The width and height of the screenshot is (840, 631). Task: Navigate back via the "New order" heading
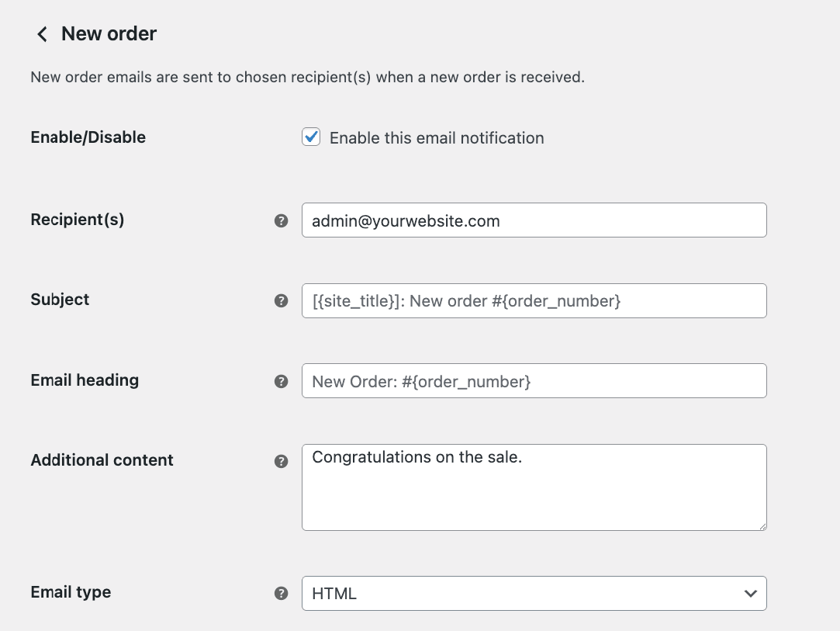[109, 33]
